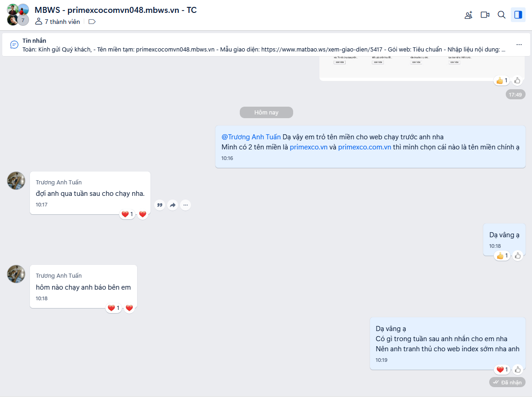Like the 10:19 message
The width and height of the screenshot is (532, 400).
(x=518, y=370)
